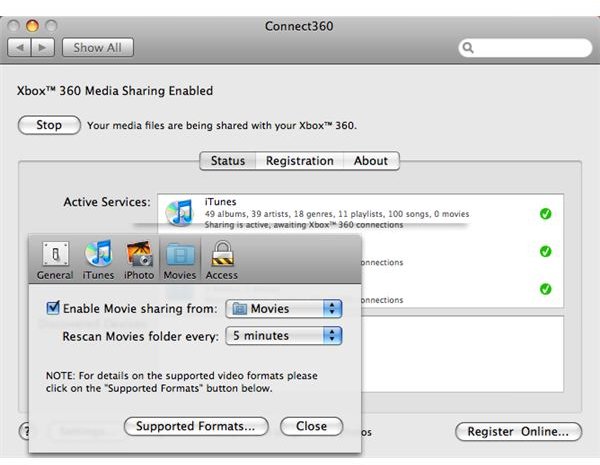
Task: Select the iTunes service name text
Action: pos(220,202)
